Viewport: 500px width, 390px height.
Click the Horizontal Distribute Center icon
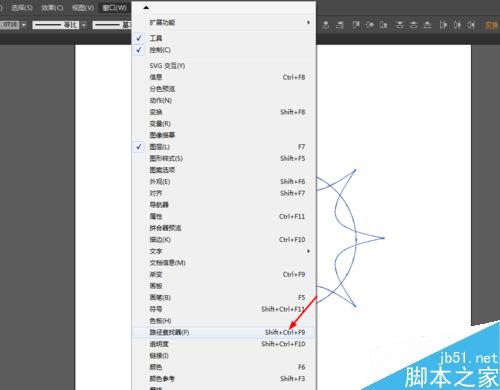pyautogui.click(x=457, y=25)
